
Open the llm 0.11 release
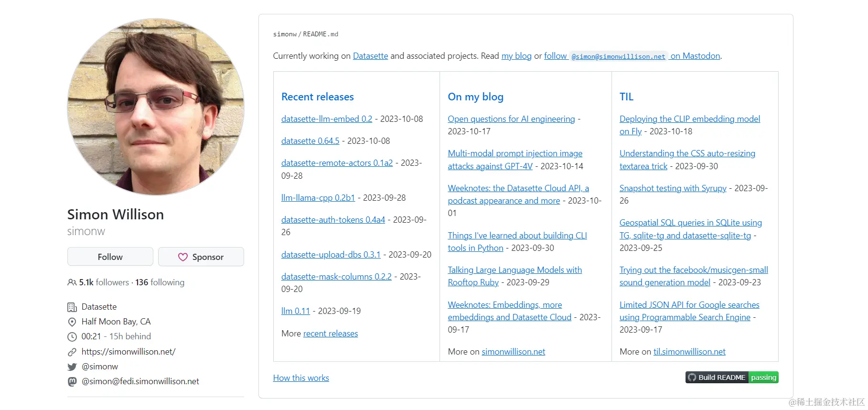tap(296, 311)
